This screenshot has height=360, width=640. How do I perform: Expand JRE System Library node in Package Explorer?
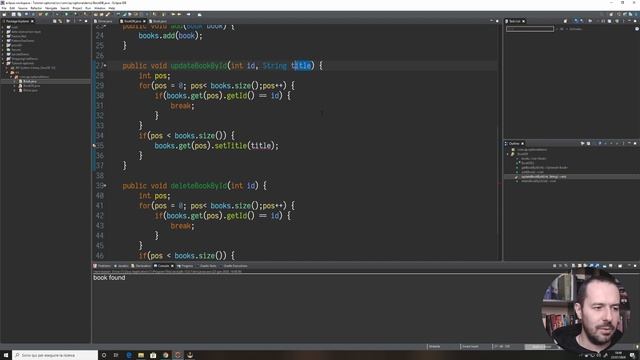point(7,68)
